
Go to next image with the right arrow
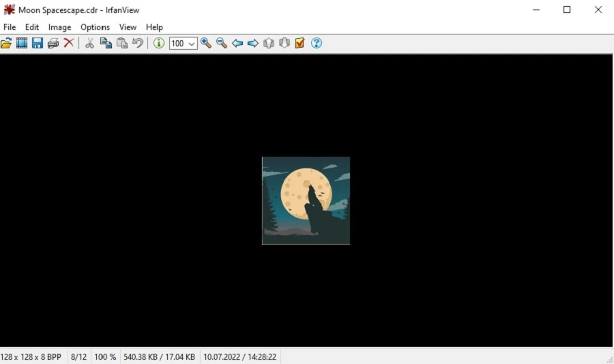(253, 43)
